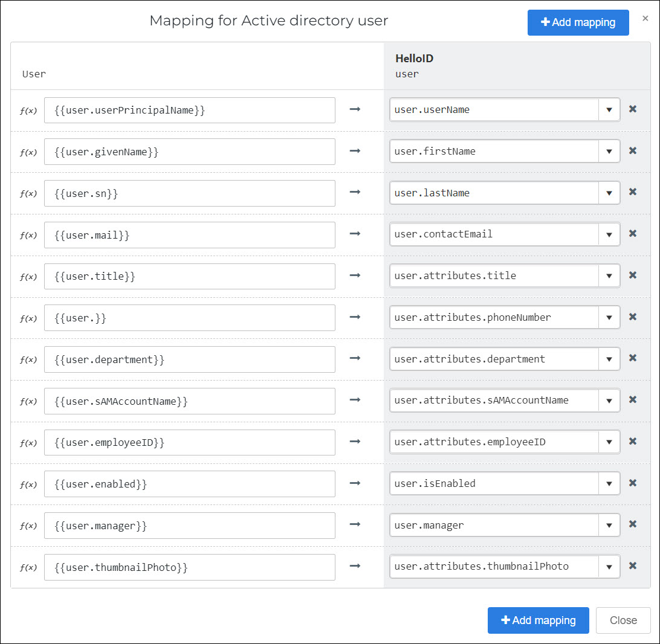This screenshot has width=660, height=644.
Task: Open function editor for employeeID mapping
Action: (28, 443)
